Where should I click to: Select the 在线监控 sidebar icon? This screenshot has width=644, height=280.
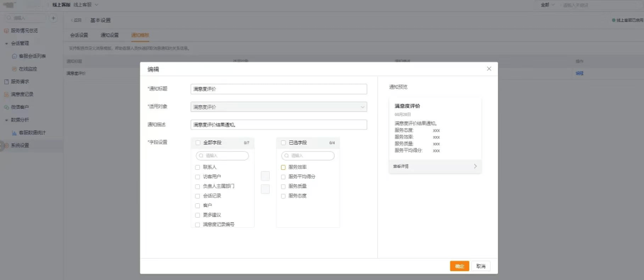[x=14, y=69]
